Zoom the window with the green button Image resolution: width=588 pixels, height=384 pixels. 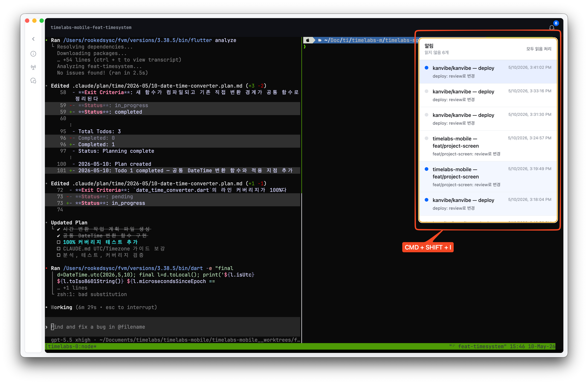point(42,21)
